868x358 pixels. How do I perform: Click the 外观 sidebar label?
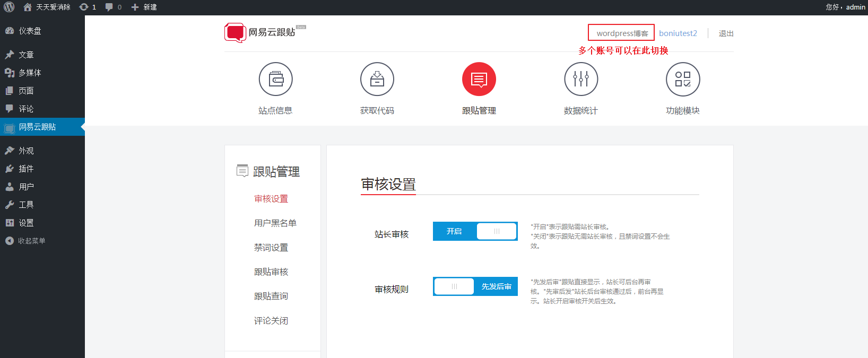point(27,151)
